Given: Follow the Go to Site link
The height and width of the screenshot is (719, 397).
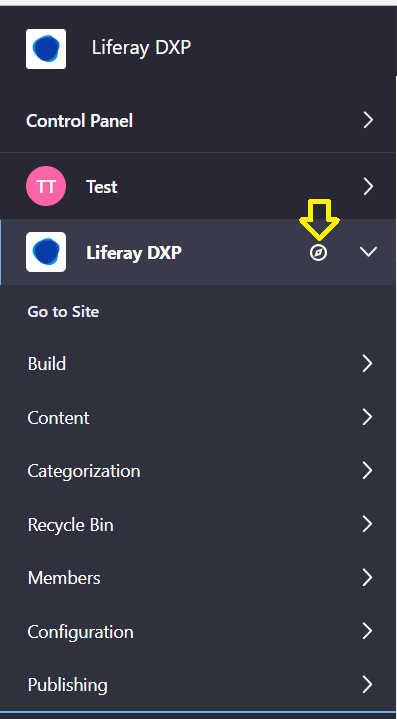Looking at the screenshot, I should [x=63, y=312].
